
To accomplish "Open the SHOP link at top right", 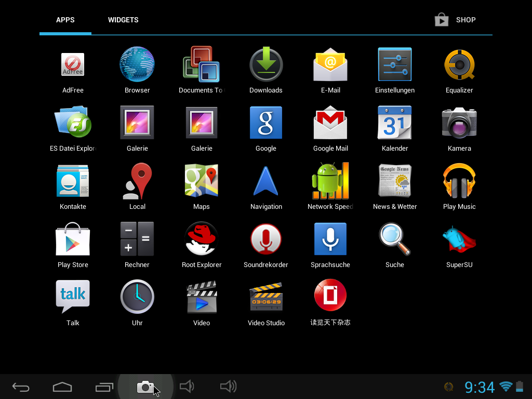I will click(x=455, y=20).
